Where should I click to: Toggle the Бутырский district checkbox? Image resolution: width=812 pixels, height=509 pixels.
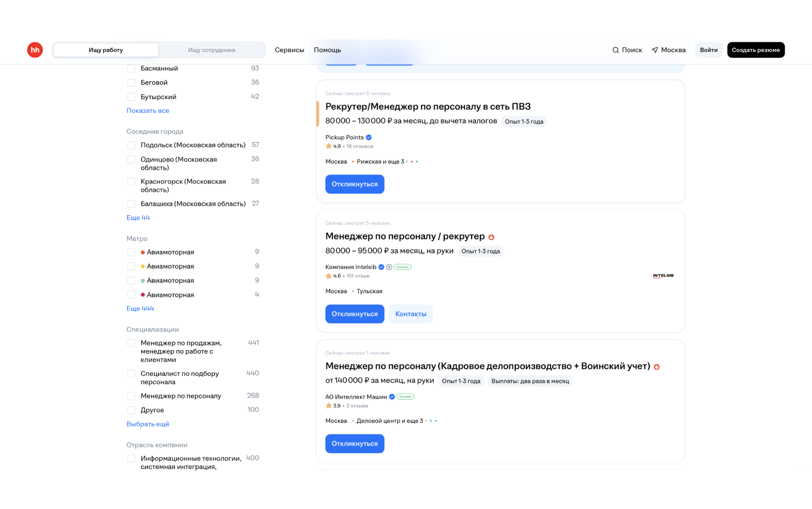coord(131,97)
